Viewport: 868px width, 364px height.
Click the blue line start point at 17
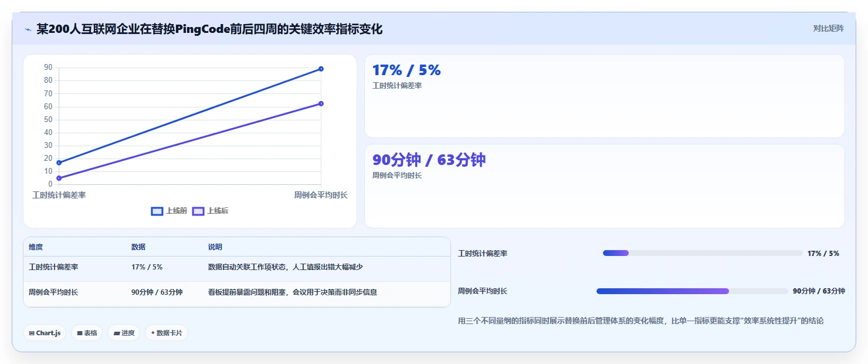tap(59, 163)
